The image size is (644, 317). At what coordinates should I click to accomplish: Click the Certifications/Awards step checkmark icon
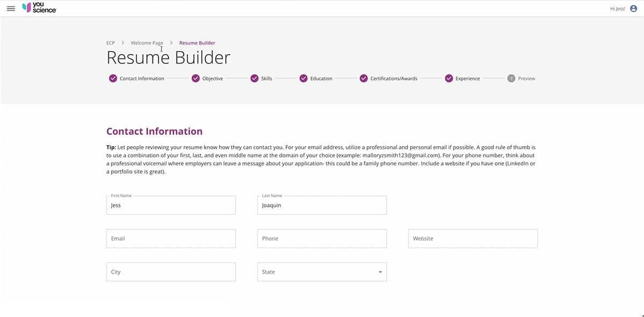click(x=363, y=78)
